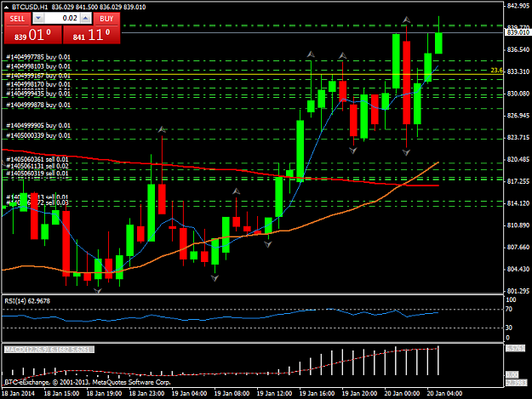Select order #1404998103 buy 0.01 label
Screen dimensions: 532x399
pos(38,66)
